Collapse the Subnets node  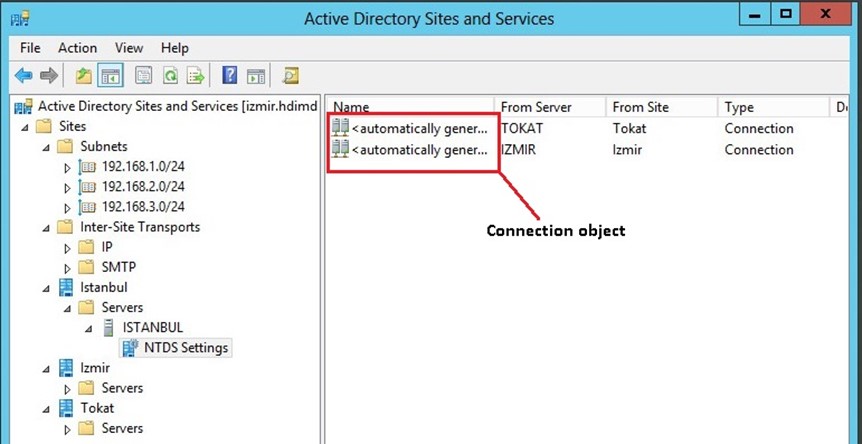click(x=46, y=147)
